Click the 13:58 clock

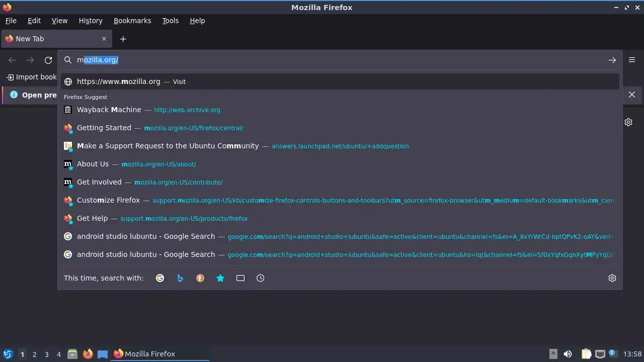(632, 354)
